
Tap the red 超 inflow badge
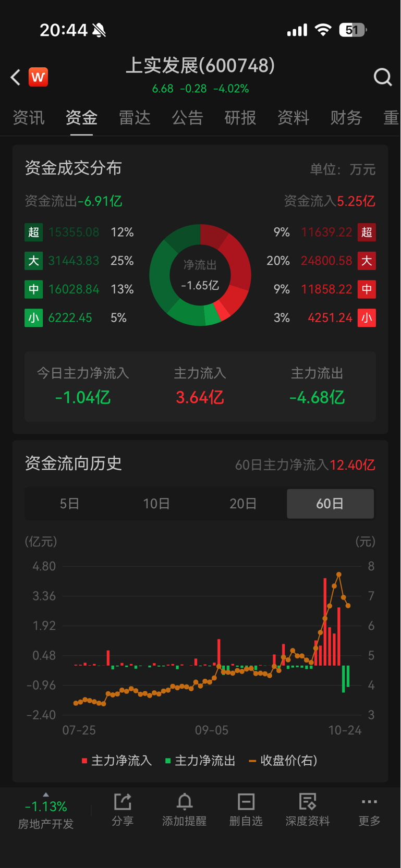pyautogui.click(x=367, y=232)
